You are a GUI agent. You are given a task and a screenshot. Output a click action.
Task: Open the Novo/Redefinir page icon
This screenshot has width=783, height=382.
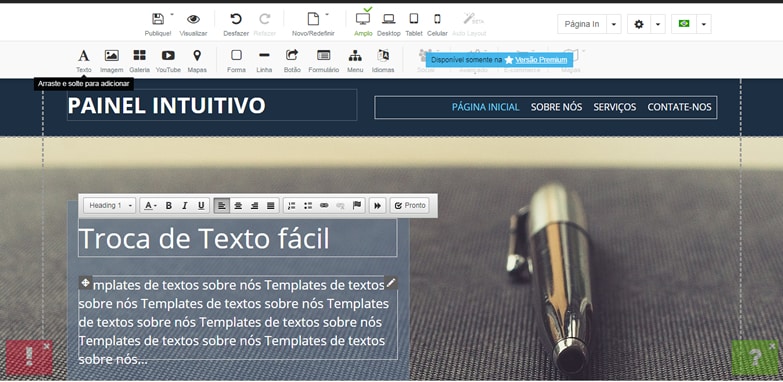click(313, 19)
